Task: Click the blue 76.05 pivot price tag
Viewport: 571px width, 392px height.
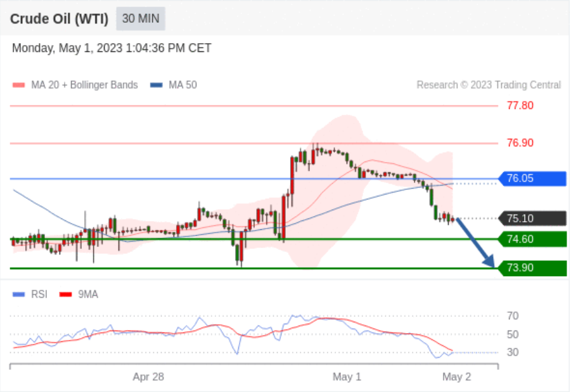Action: [x=532, y=179]
